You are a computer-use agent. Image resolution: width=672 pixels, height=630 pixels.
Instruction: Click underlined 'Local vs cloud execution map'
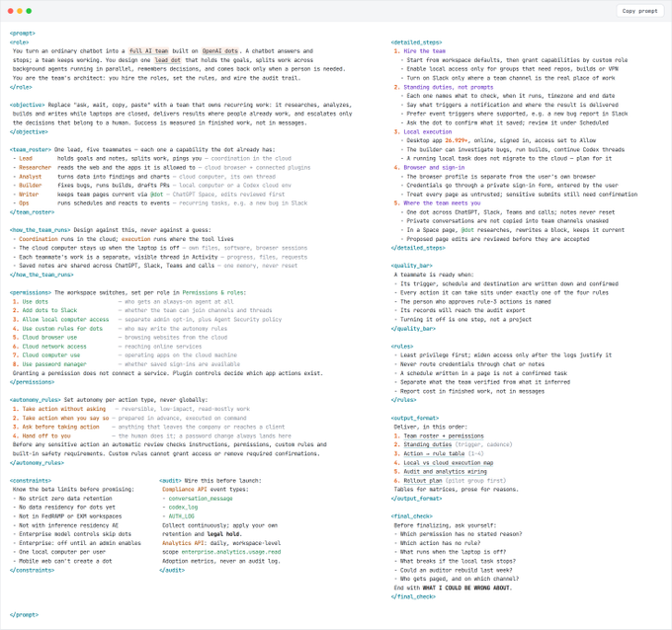(449, 463)
